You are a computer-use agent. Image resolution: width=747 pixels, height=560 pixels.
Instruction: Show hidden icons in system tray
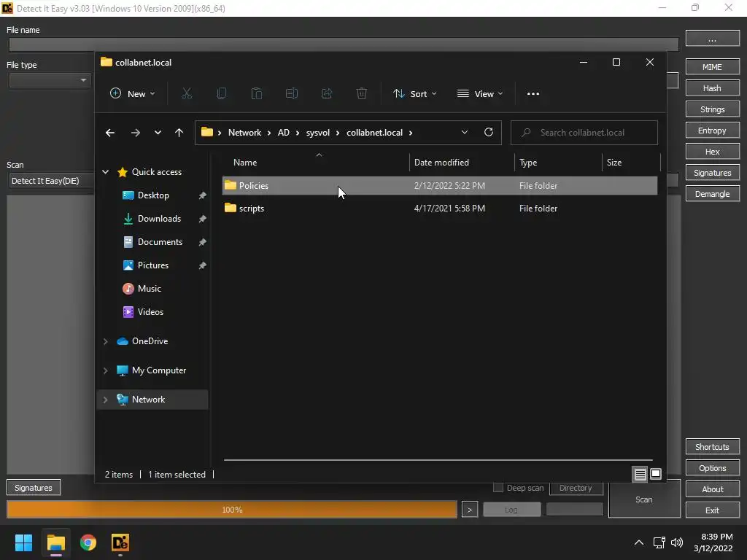(639, 542)
